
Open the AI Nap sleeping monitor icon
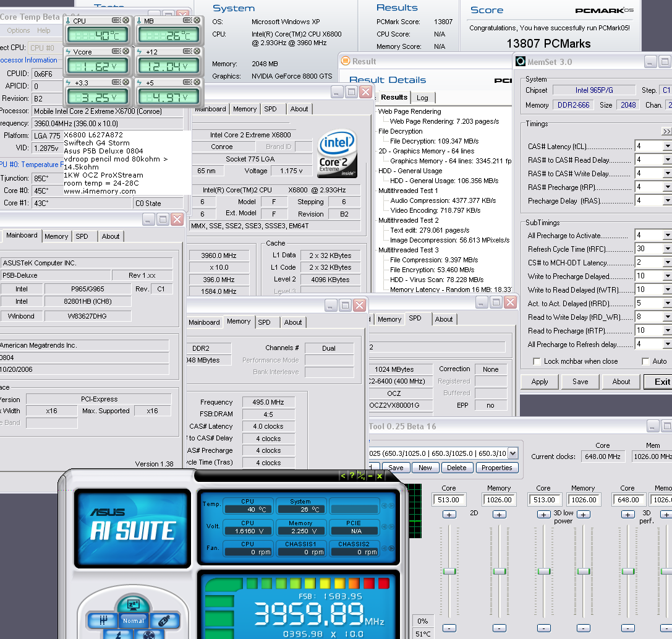(134, 605)
